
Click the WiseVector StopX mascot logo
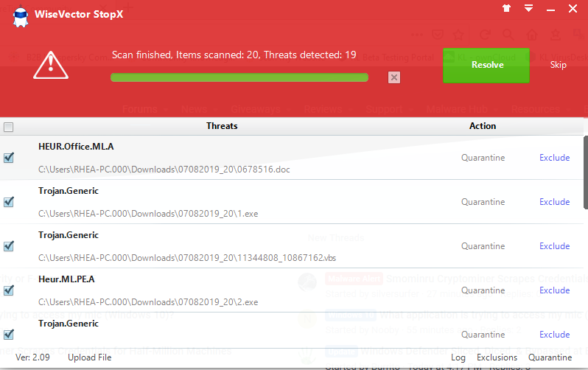20,17
